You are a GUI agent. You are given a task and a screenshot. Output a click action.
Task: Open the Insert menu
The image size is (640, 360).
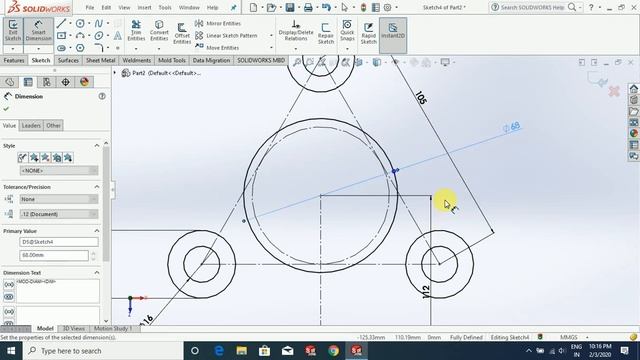pyautogui.click(x=144, y=7)
